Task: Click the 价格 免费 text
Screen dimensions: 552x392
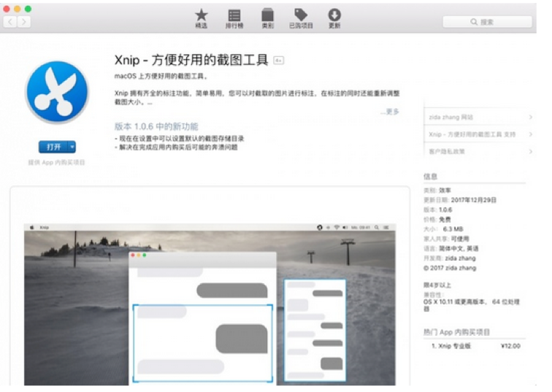Action: click(x=437, y=220)
